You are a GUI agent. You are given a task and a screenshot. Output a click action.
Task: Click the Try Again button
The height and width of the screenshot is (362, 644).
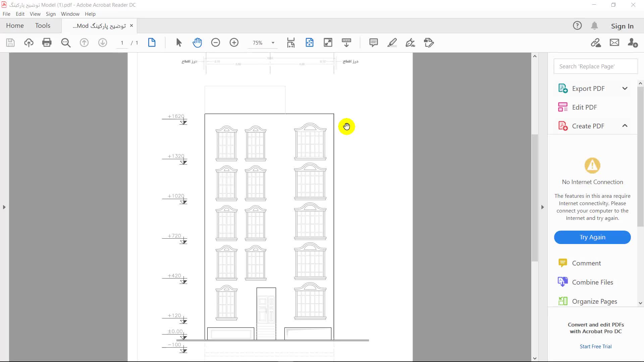click(x=592, y=237)
